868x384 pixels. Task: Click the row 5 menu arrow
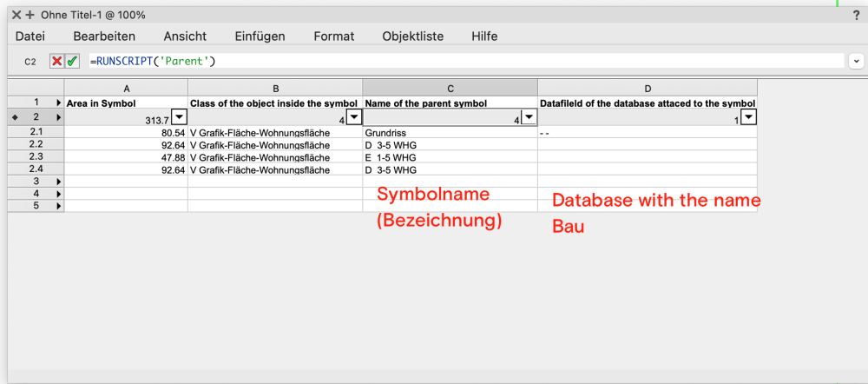click(59, 206)
